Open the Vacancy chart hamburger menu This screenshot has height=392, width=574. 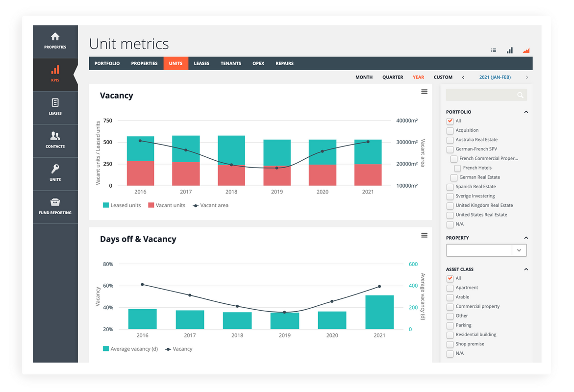tap(424, 92)
